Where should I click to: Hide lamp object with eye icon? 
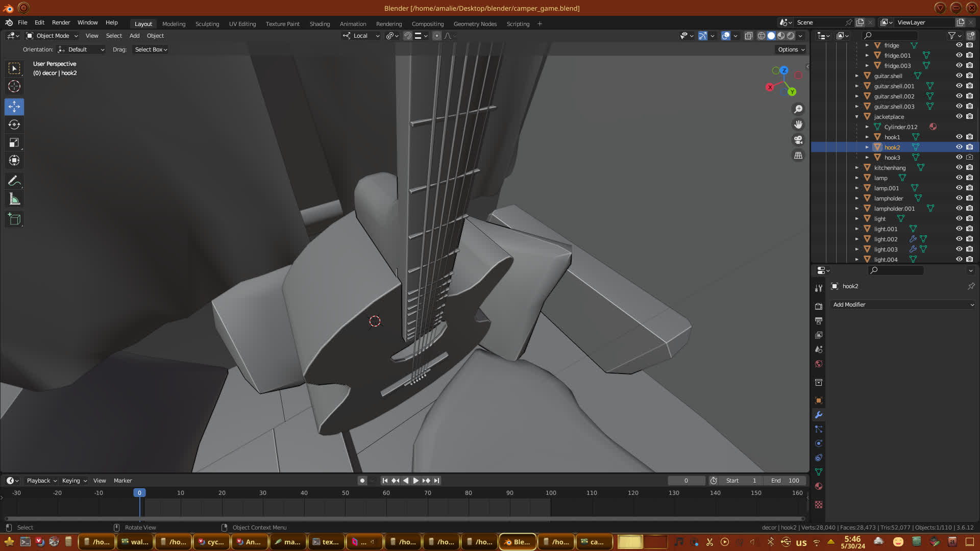959,178
